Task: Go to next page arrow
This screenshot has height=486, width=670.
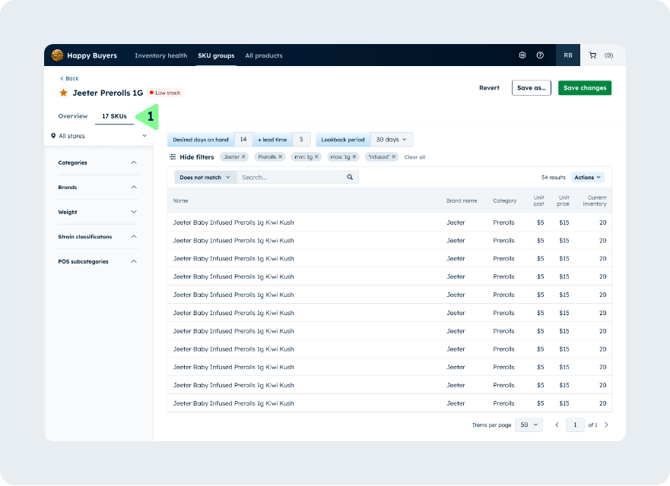Action: point(606,424)
